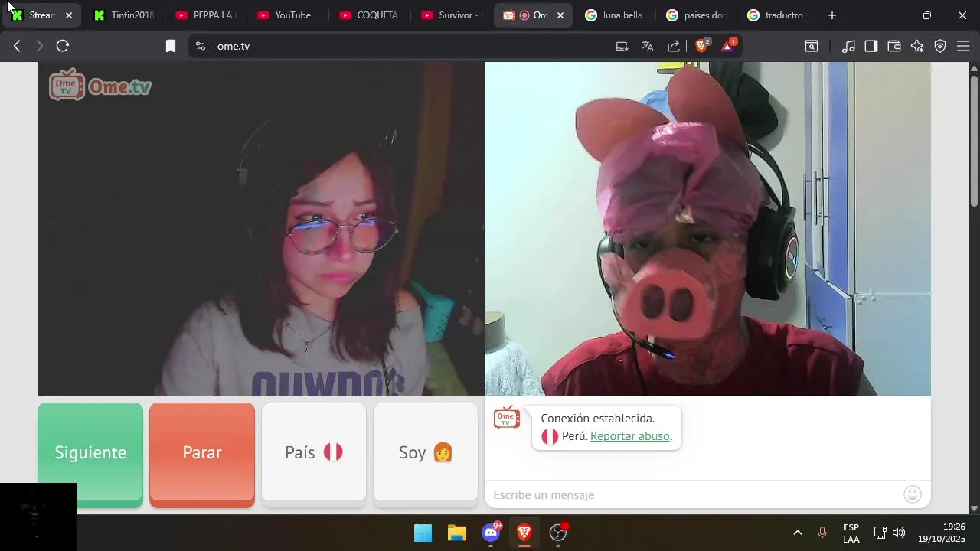
Task: Close the Ome.tv active tab
Action: tap(560, 15)
